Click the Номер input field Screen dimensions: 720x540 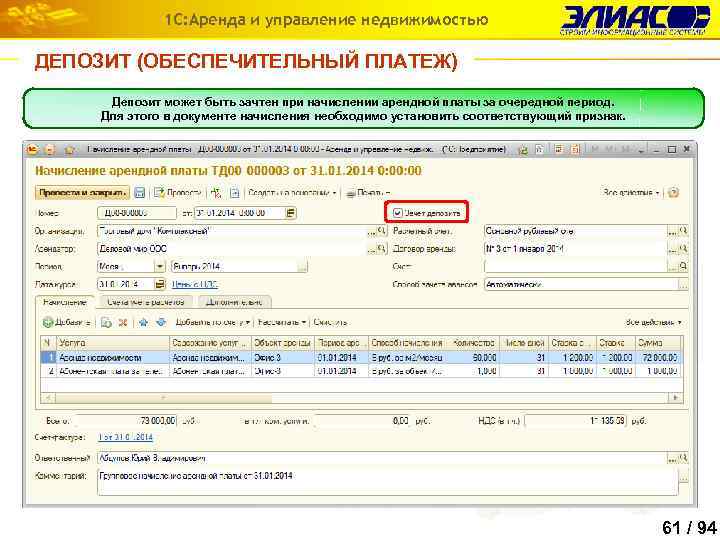point(136,213)
